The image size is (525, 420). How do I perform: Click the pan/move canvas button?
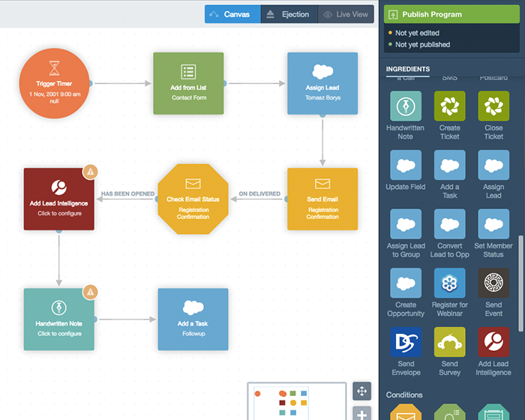point(362,391)
